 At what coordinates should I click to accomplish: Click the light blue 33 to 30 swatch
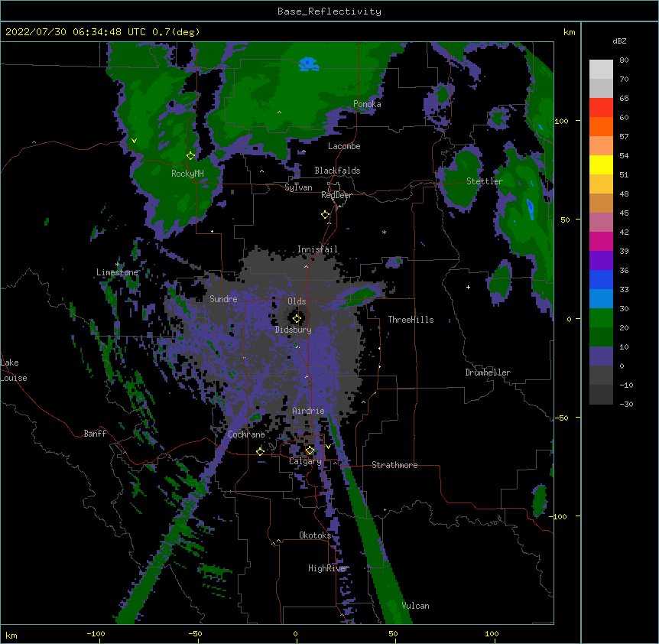[601, 299]
